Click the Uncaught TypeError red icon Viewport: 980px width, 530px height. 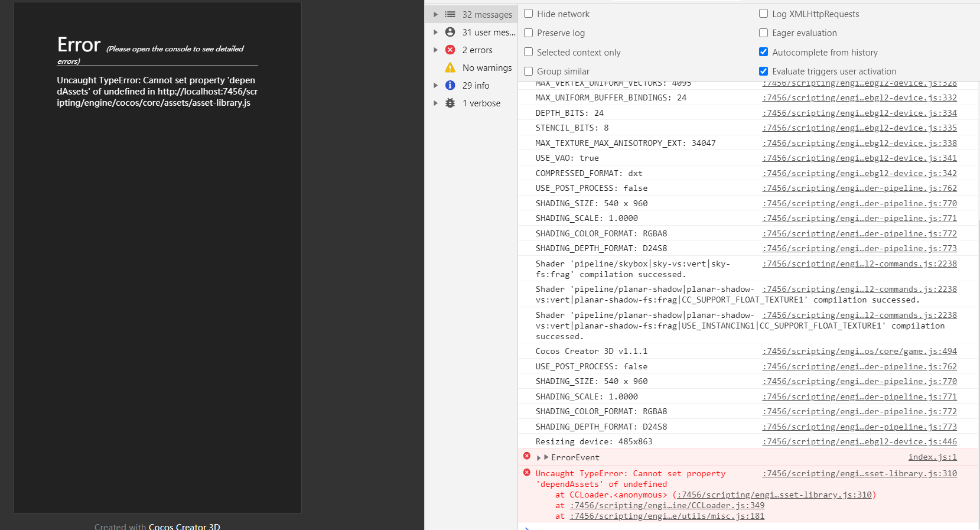(x=527, y=473)
